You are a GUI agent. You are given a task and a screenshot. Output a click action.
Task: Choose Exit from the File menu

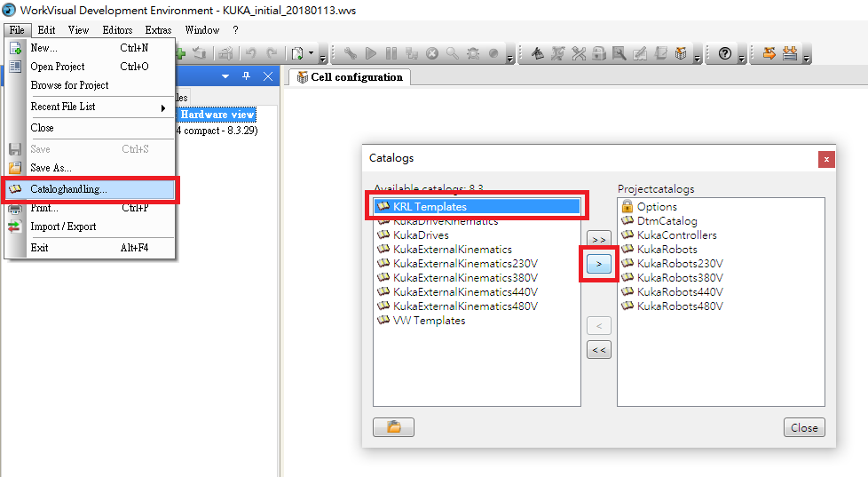point(91,248)
